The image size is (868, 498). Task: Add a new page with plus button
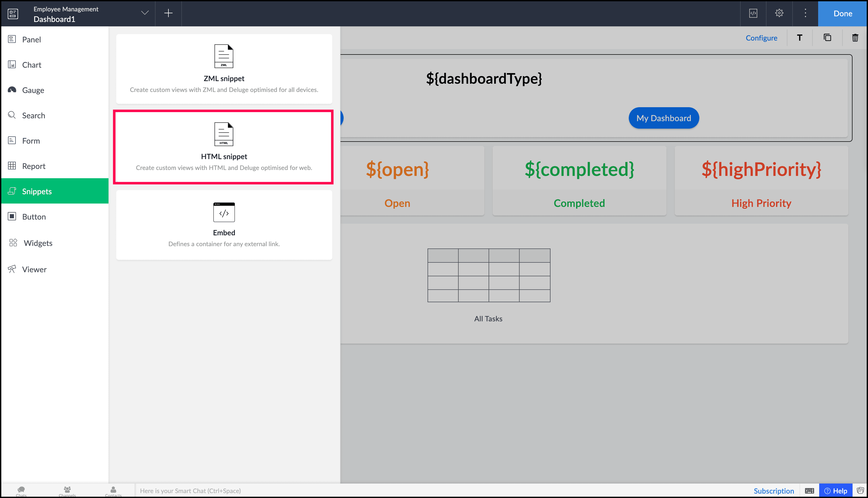click(168, 13)
